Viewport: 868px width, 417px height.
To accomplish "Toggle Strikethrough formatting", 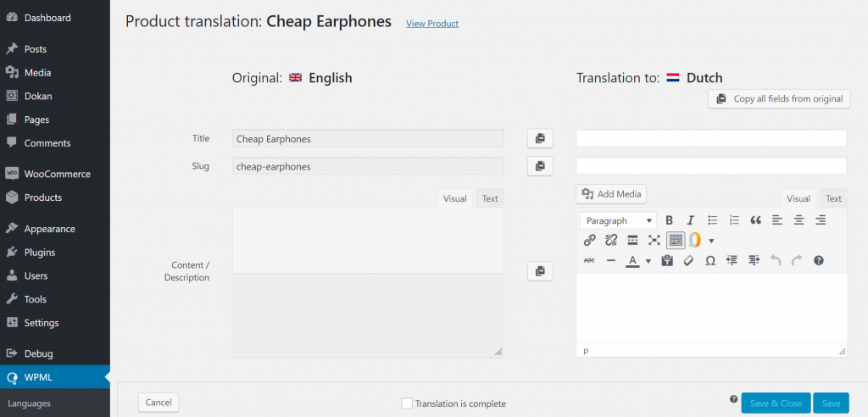I will (590, 260).
